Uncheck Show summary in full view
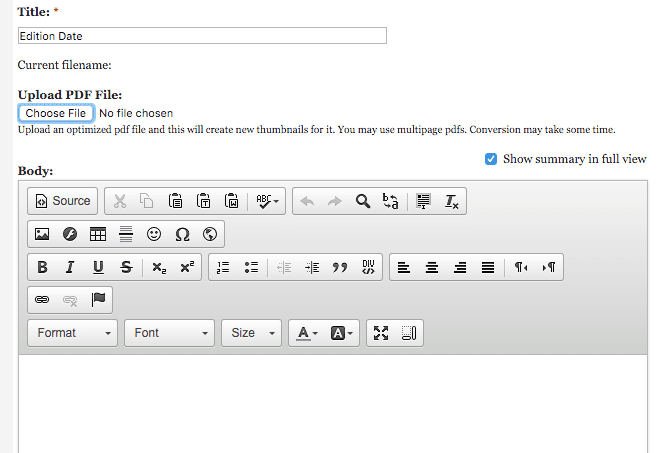The image size is (668, 453). pyautogui.click(x=491, y=159)
